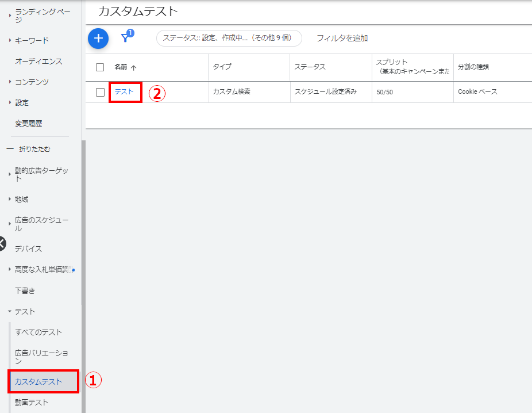
Task: Open the テスト experiment link
Action: [124, 91]
